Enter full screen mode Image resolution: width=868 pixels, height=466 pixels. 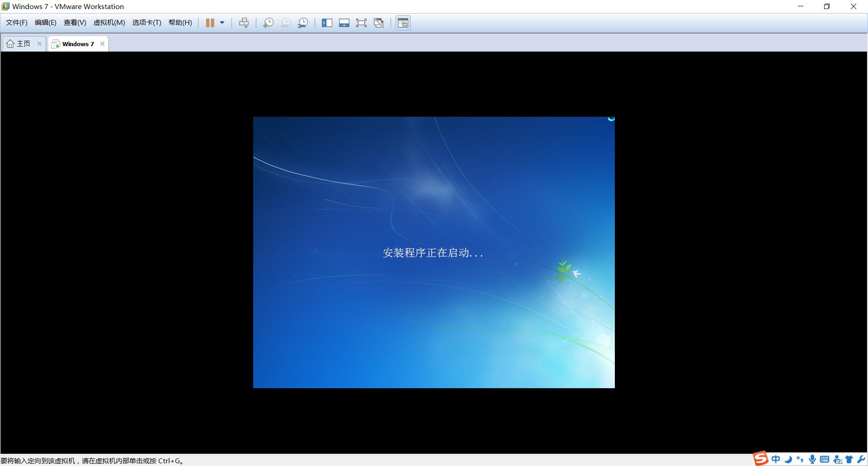tap(361, 23)
